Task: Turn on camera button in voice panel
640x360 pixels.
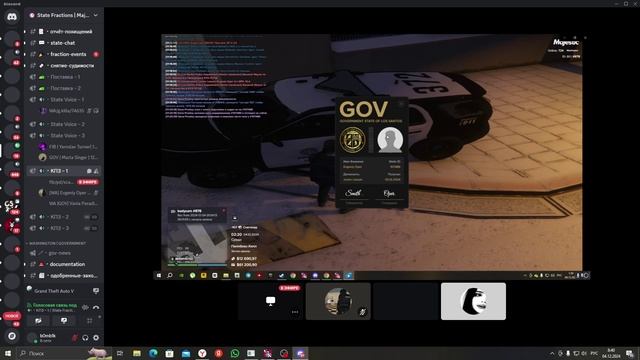Action: 38,321
